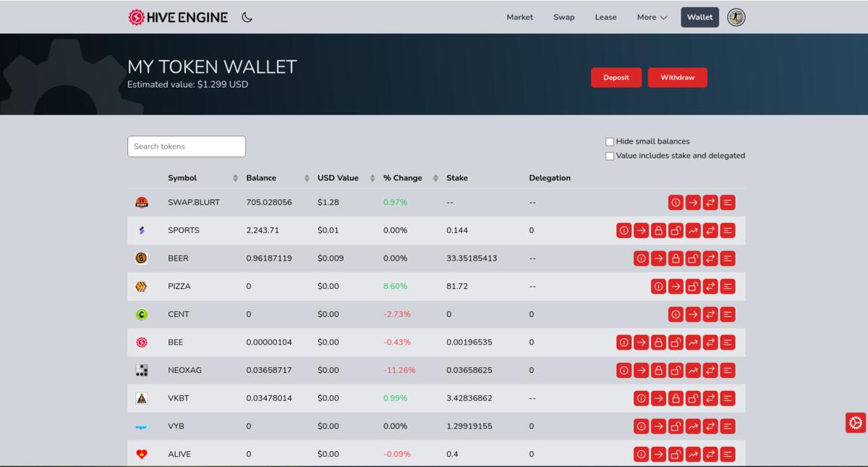Click the Deposit button
This screenshot has width=868, height=467.
coord(616,77)
